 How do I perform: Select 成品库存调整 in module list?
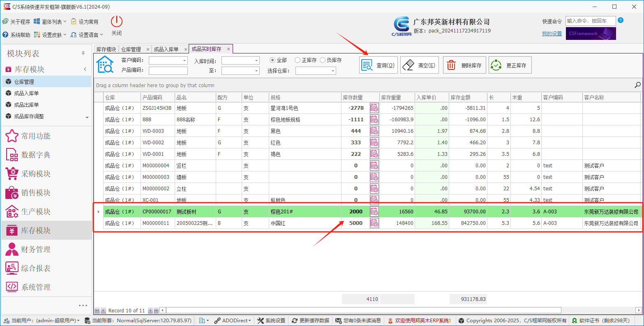coord(46,116)
